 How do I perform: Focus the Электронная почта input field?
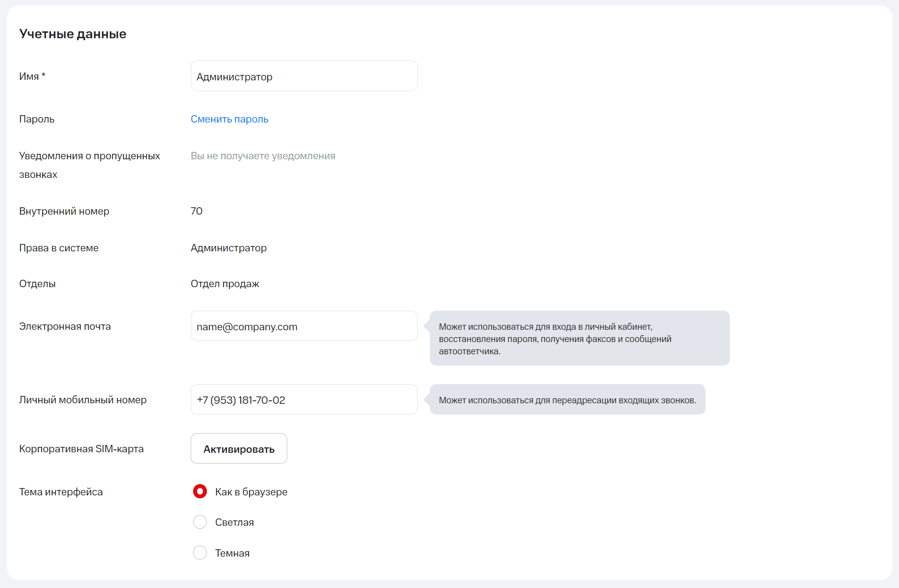(303, 326)
